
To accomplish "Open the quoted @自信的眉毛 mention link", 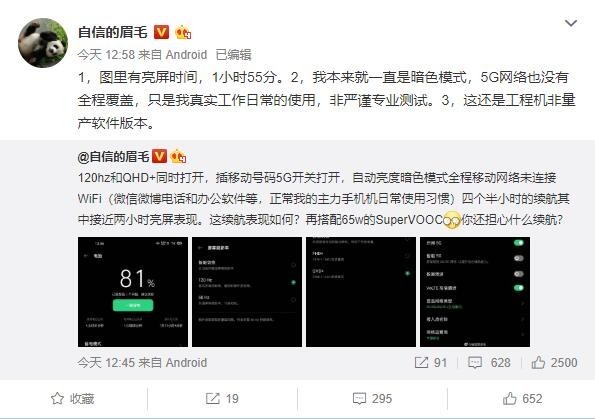I will click(113, 156).
